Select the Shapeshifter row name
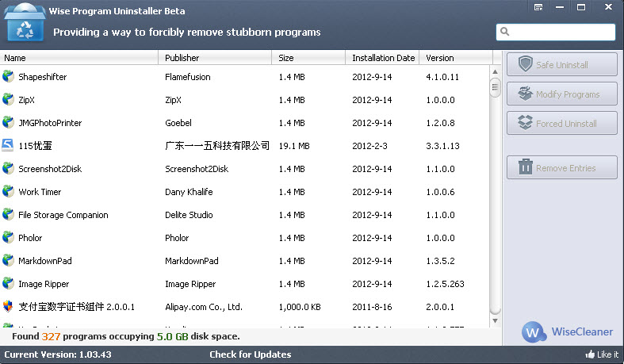Image resolution: width=624 pixels, height=364 pixels. click(43, 77)
